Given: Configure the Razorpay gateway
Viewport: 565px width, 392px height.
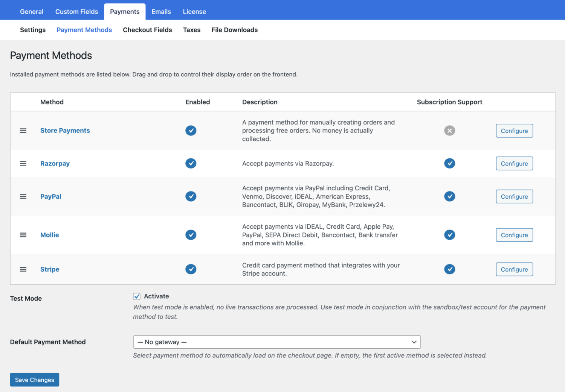Looking at the screenshot, I should (515, 163).
